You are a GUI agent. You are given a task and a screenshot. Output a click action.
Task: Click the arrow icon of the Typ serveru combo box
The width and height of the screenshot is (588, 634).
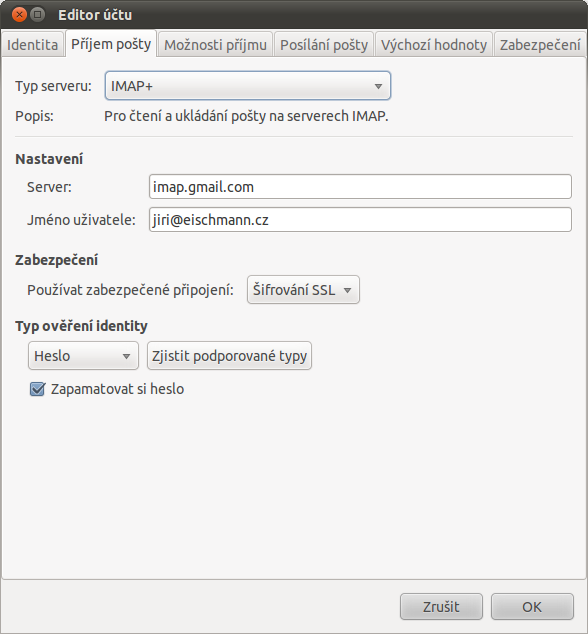[378, 86]
